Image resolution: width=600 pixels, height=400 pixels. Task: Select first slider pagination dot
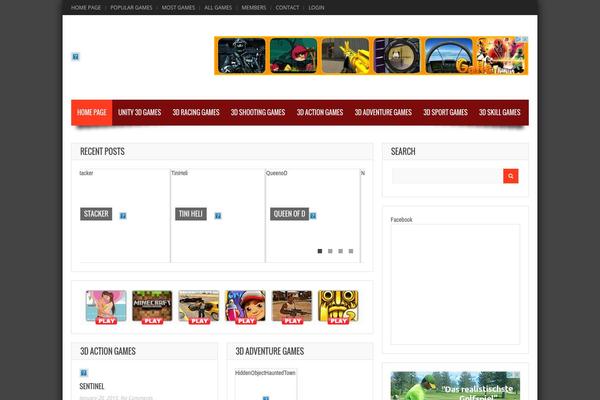(320, 251)
